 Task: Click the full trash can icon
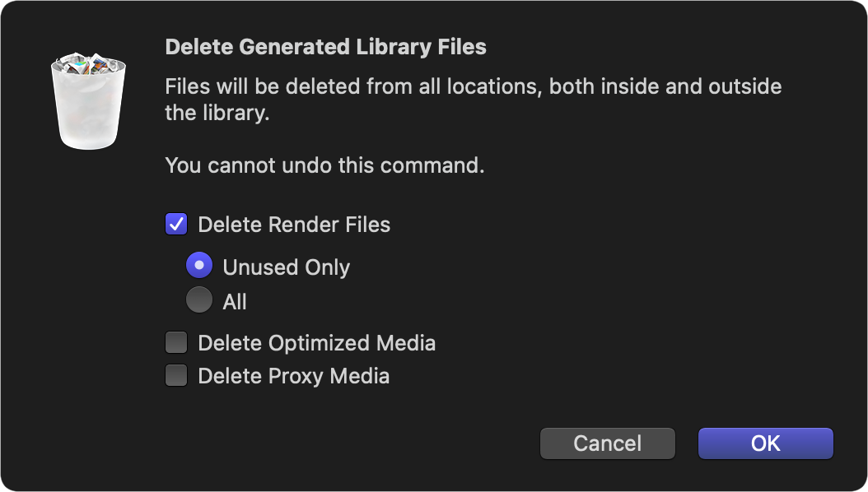(x=89, y=101)
